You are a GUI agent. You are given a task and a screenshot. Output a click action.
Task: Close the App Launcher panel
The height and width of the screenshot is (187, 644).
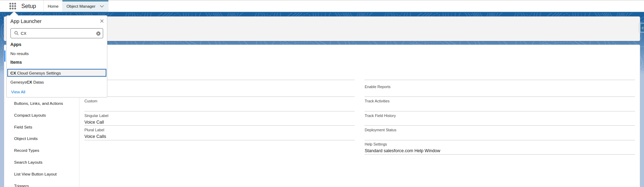point(102,21)
